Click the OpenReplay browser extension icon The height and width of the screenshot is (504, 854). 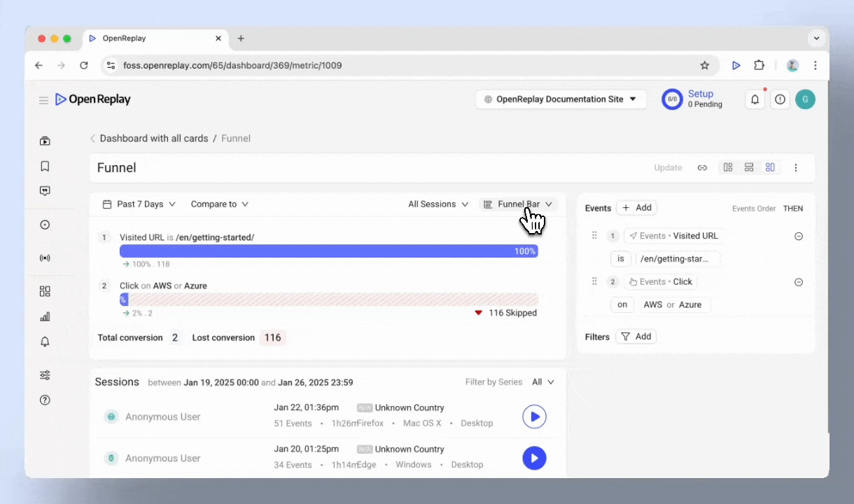[x=736, y=65]
